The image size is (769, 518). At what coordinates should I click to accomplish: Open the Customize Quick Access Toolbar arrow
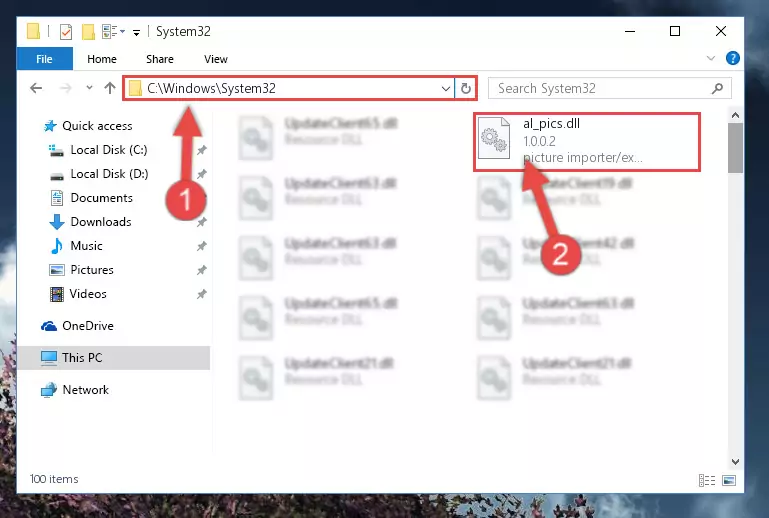pos(136,32)
